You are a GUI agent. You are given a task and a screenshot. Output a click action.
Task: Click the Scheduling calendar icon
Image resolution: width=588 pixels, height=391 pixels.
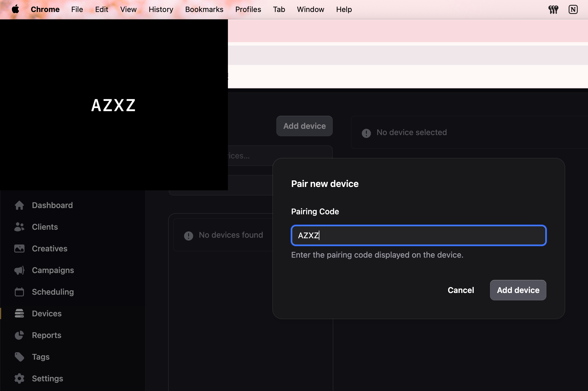point(19,292)
